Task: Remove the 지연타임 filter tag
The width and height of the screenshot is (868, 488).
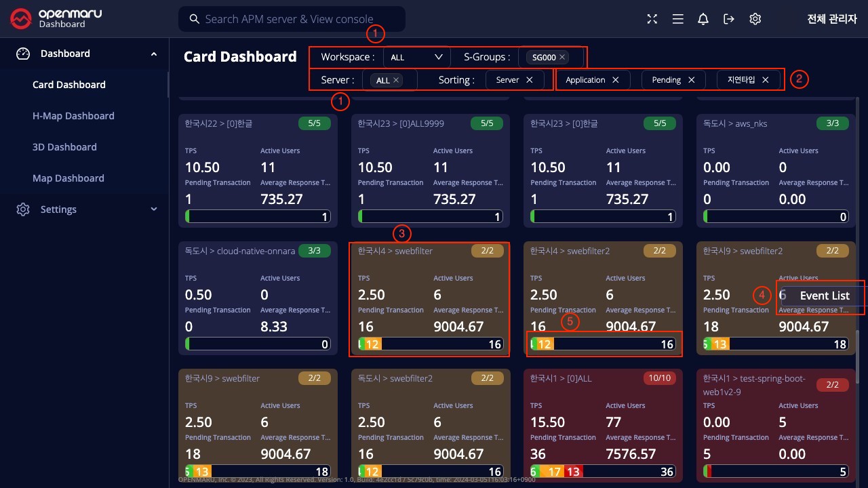Action: (x=765, y=80)
